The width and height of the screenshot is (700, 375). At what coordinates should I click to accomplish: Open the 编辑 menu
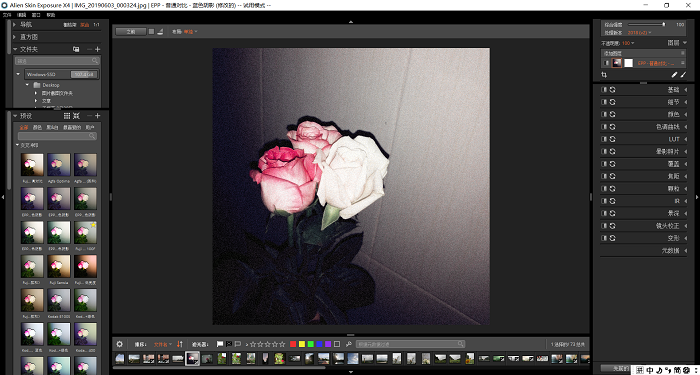21,15
